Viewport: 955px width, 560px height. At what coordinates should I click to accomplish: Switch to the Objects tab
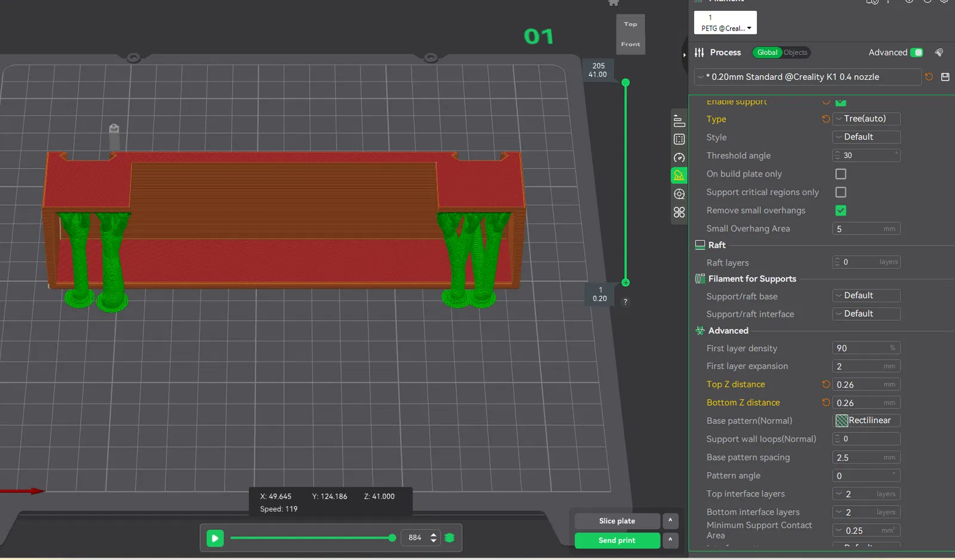795,52
